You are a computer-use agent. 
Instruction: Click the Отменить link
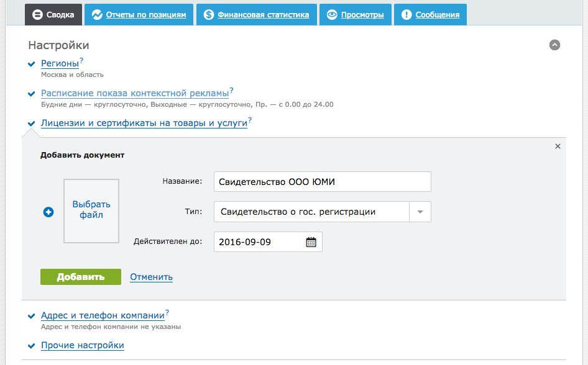click(x=151, y=277)
